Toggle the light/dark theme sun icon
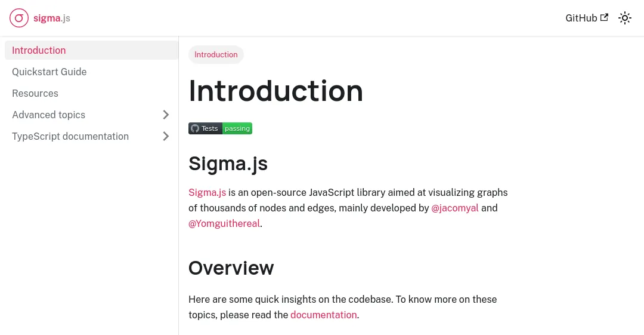Screen dimensions: 644x335 pos(625,18)
